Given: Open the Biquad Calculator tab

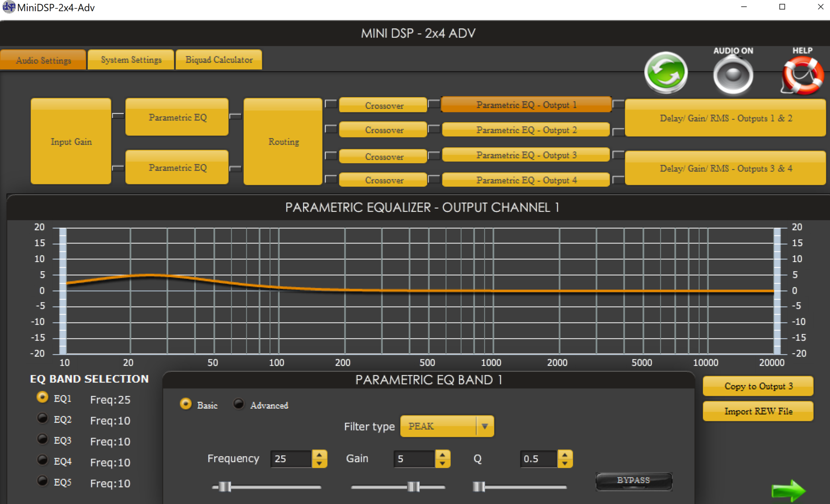Looking at the screenshot, I should tap(219, 60).
